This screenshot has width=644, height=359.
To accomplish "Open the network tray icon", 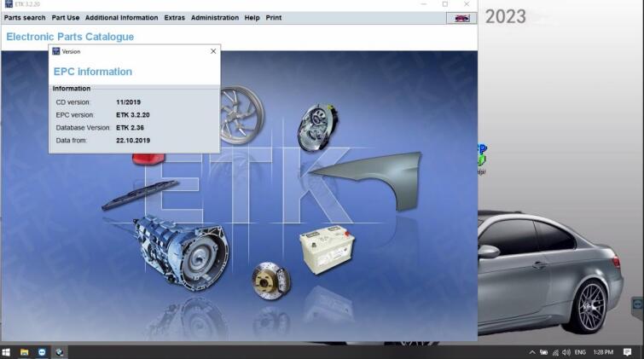I will tap(555, 352).
